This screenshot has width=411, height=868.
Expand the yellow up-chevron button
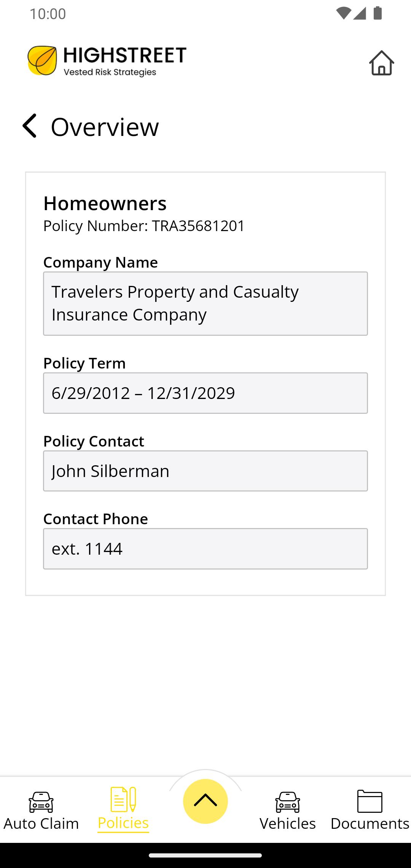click(x=205, y=801)
